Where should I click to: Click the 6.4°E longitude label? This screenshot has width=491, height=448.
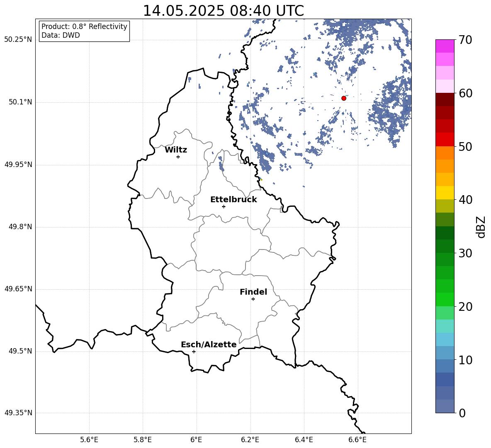coord(304,440)
